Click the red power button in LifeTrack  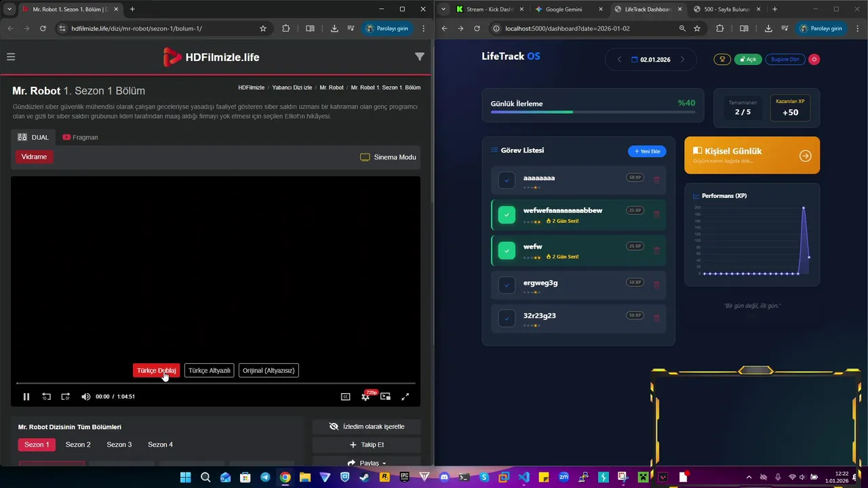pyautogui.click(x=814, y=59)
